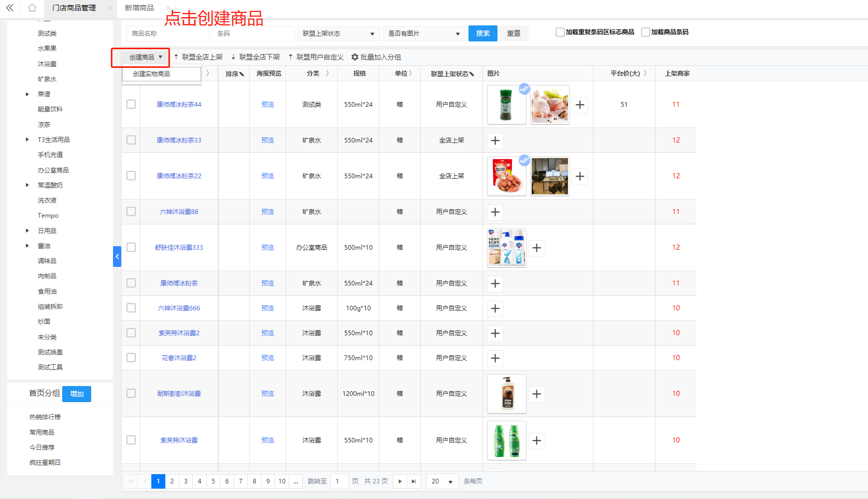Select the row checkbox for 康师傅冰粉茶44
The width and height of the screenshot is (868, 499).
131,104
